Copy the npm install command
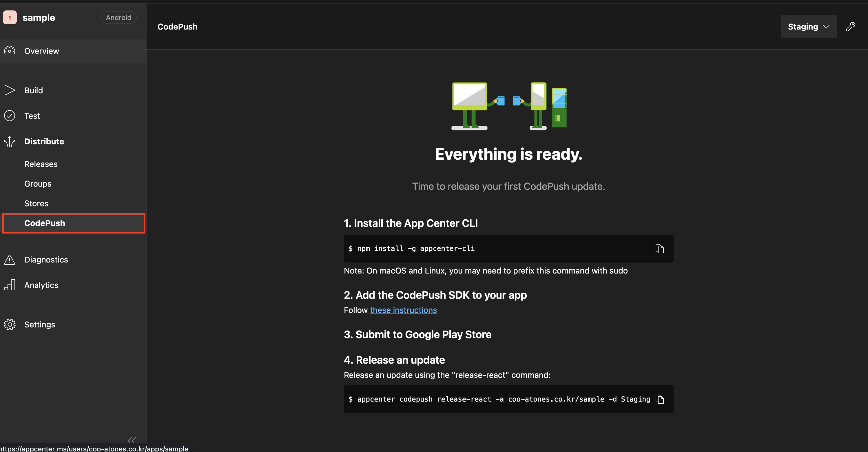This screenshot has width=868, height=452. pyautogui.click(x=659, y=248)
